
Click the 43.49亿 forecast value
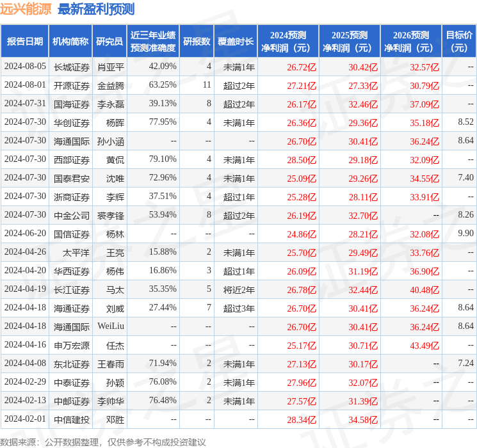pyautogui.click(x=424, y=346)
